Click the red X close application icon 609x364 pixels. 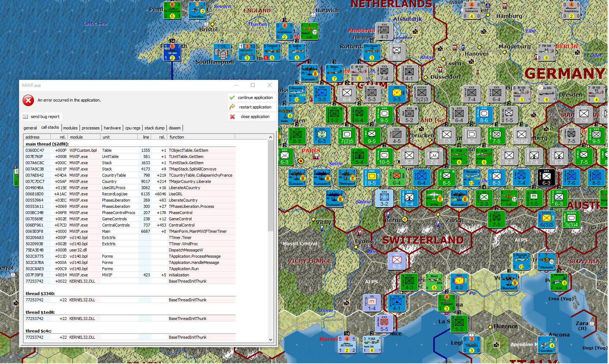[x=232, y=117]
